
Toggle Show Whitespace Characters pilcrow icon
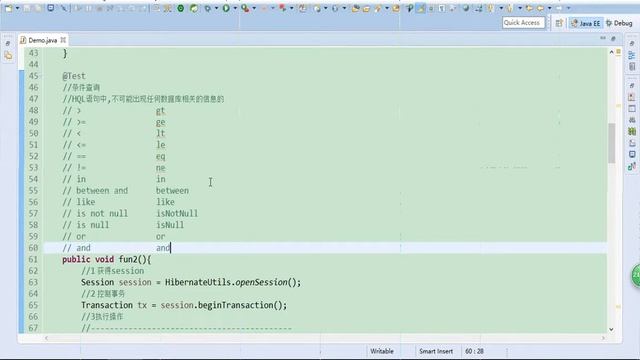tap(442, 8)
